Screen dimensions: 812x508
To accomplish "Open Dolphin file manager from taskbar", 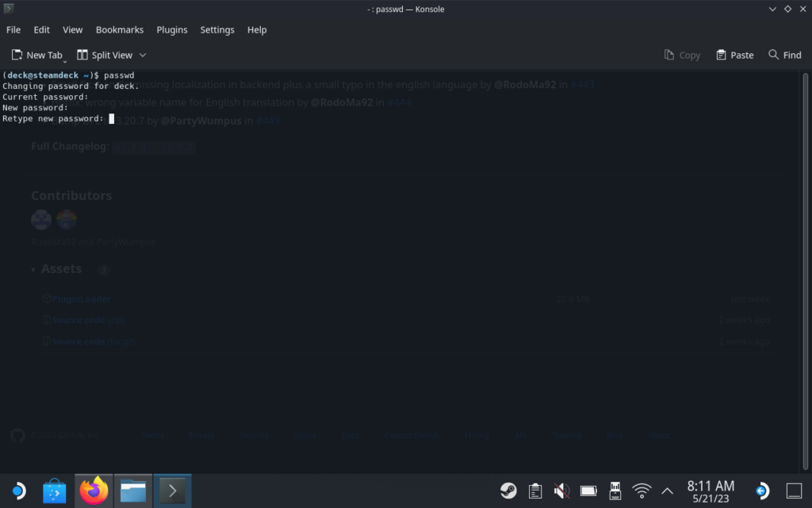I will point(133,491).
